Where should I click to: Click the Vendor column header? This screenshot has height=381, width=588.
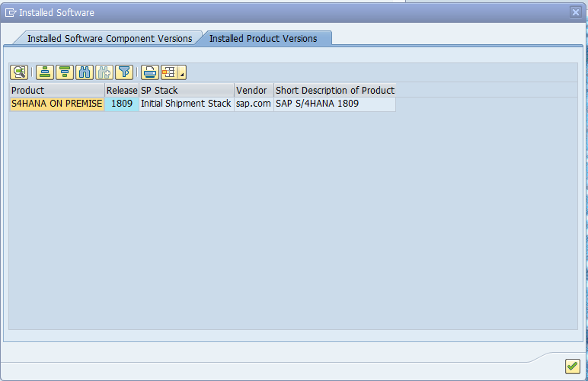[x=253, y=90]
